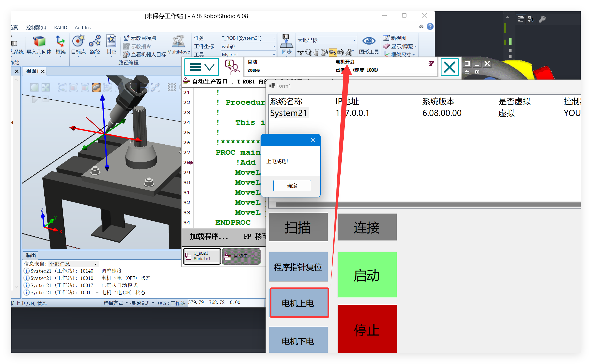Open the Add-Ins ribbon tab
The height and width of the screenshot is (364, 592).
click(83, 27)
